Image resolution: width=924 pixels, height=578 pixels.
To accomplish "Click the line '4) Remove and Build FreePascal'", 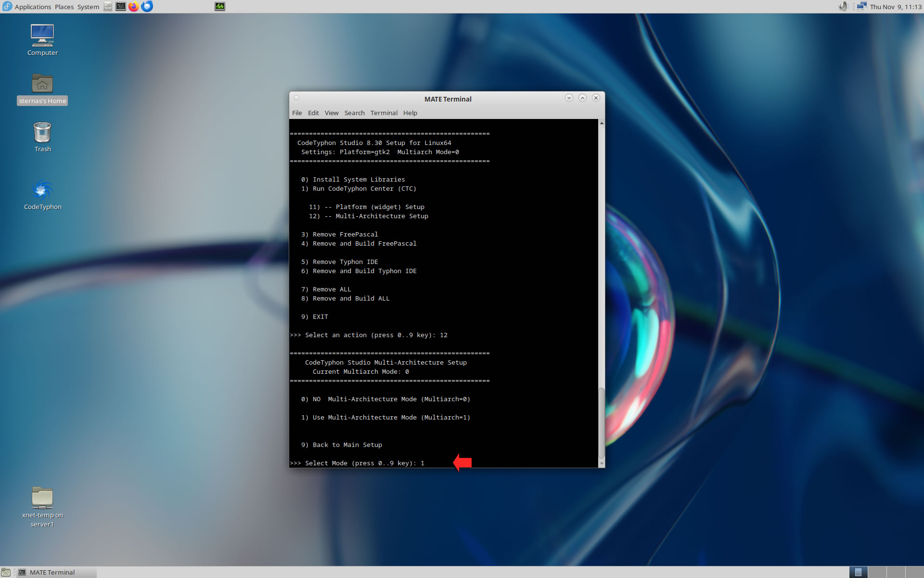I will click(x=359, y=243).
